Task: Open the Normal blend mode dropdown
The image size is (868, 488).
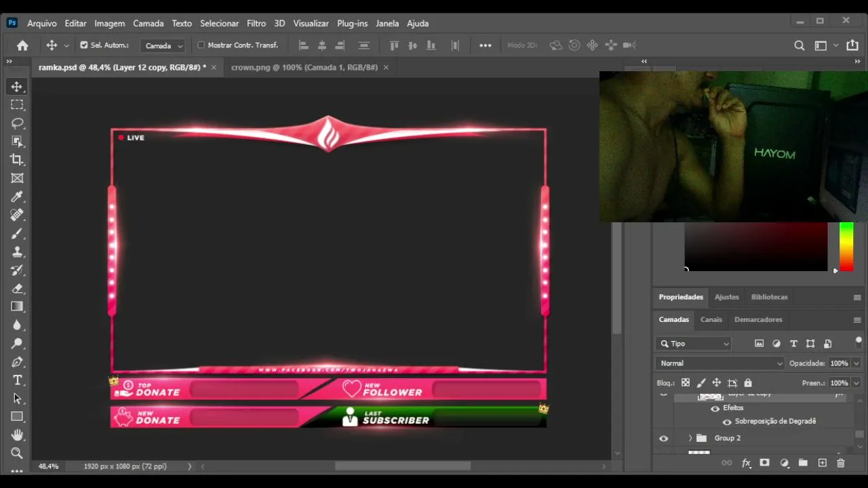Action: (x=720, y=363)
